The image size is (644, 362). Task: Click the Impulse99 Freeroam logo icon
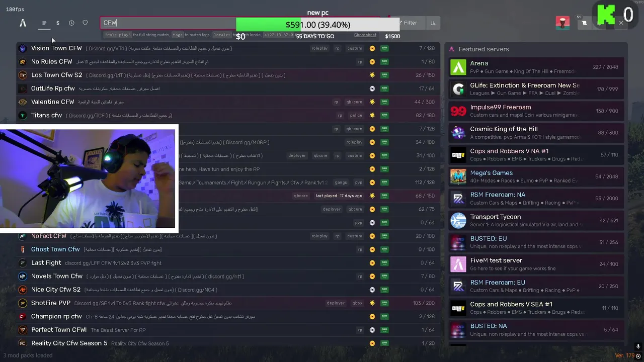(x=458, y=111)
